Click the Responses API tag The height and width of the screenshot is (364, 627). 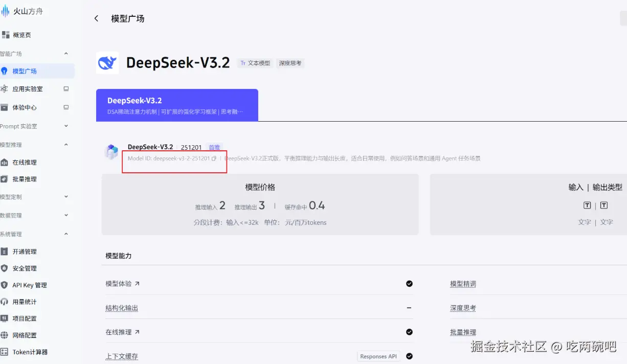click(x=378, y=356)
